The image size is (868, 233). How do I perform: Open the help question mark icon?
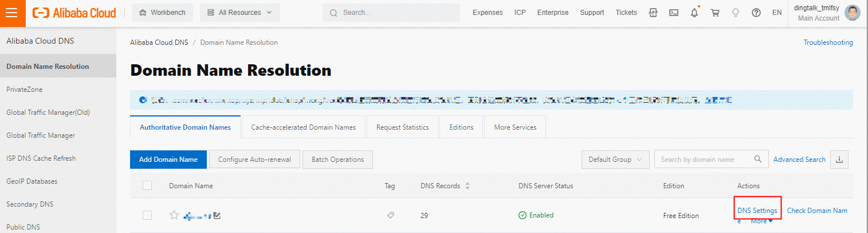click(x=756, y=13)
